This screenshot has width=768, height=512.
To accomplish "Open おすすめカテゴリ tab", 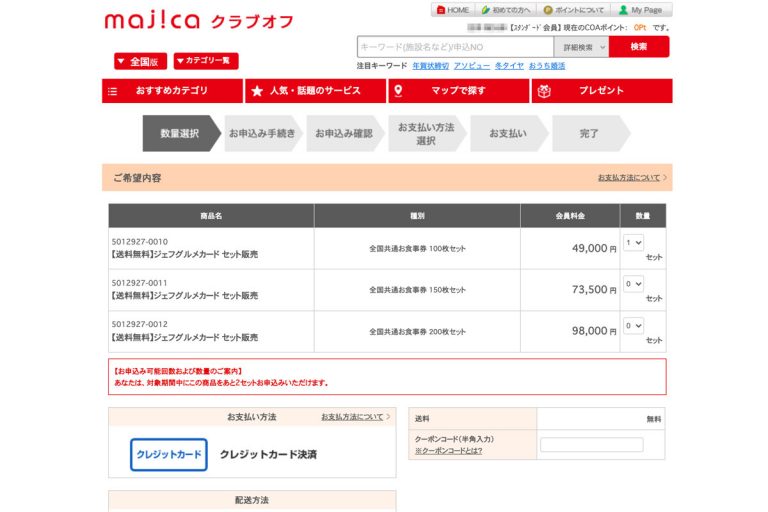I will point(172,91).
